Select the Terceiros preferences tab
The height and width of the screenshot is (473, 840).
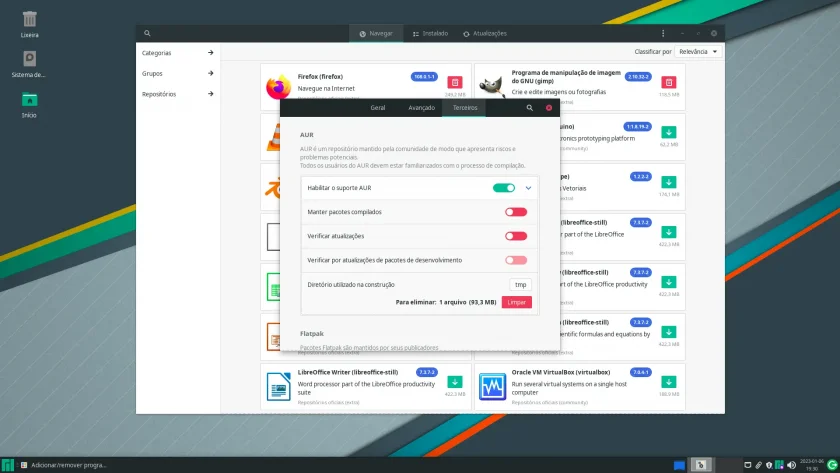465,108
